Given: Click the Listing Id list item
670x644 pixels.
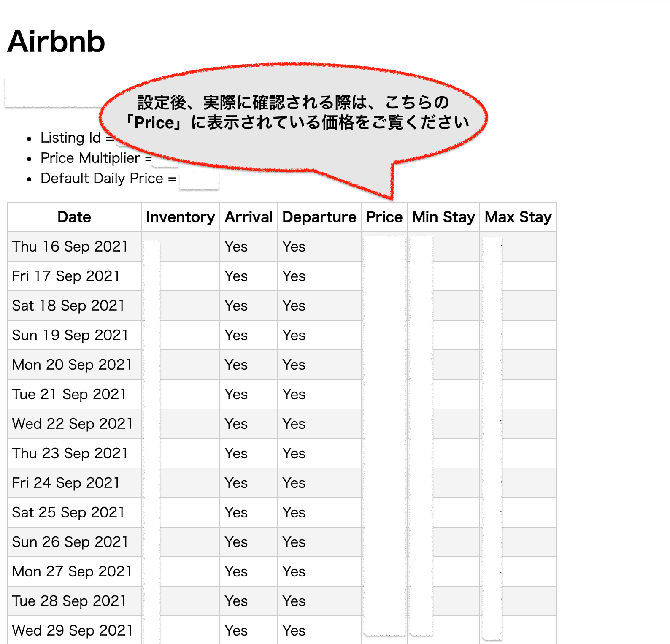Looking at the screenshot, I should pyautogui.click(x=71, y=138).
